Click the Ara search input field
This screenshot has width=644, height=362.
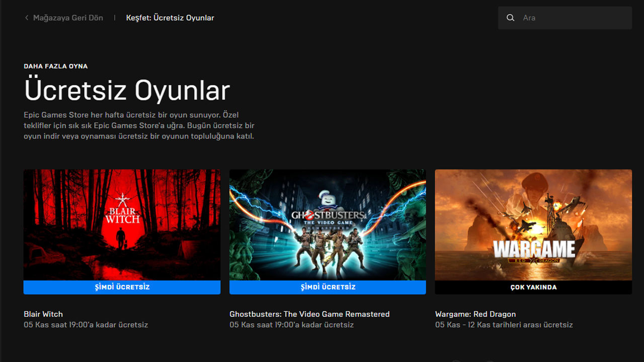point(565,18)
